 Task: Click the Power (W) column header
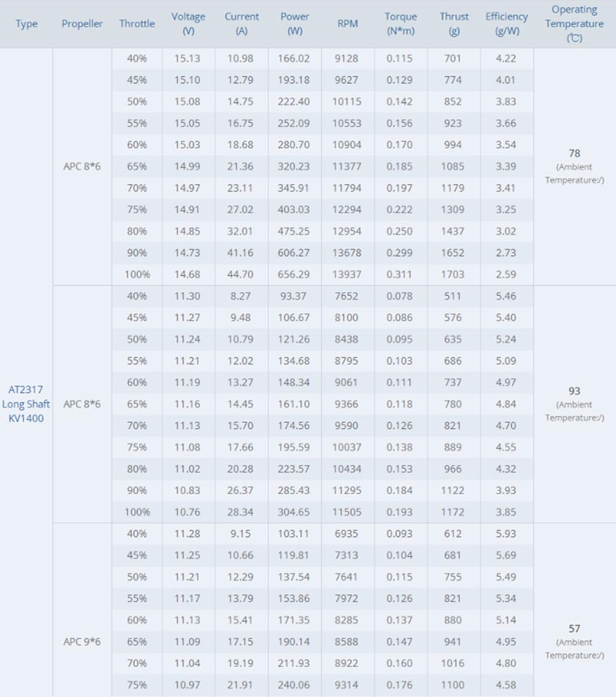click(295, 24)
